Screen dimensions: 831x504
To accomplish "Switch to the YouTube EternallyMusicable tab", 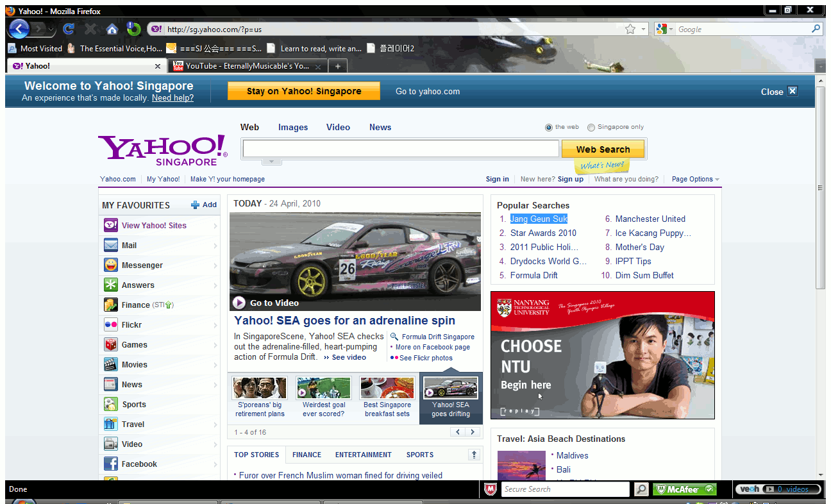I will (x=248, y=66).
